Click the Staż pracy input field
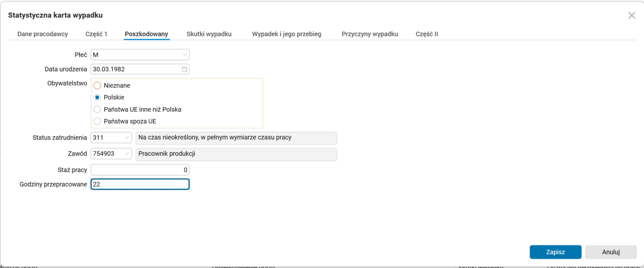The width and height of the screenshot is (644, 268). click(x=140, y=170)
